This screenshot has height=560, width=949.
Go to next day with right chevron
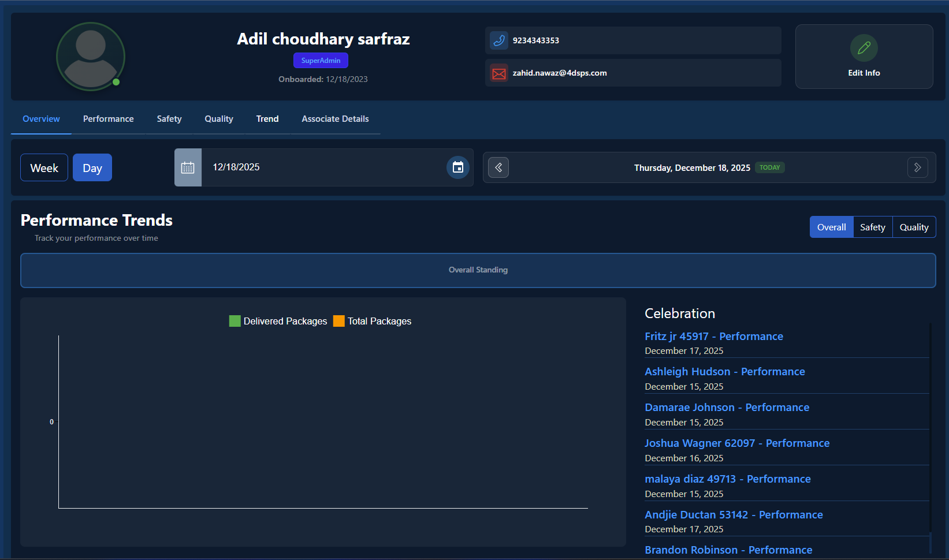(x=917, y=167)
